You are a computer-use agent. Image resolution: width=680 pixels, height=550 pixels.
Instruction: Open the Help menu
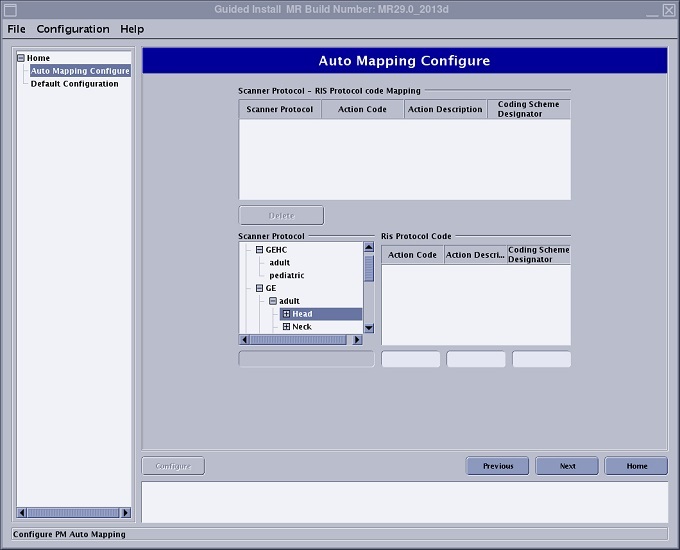[x=132, y=29]
